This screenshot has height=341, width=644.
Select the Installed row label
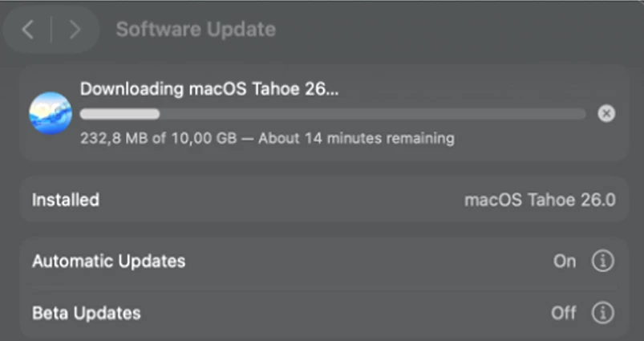click(66, 200)
